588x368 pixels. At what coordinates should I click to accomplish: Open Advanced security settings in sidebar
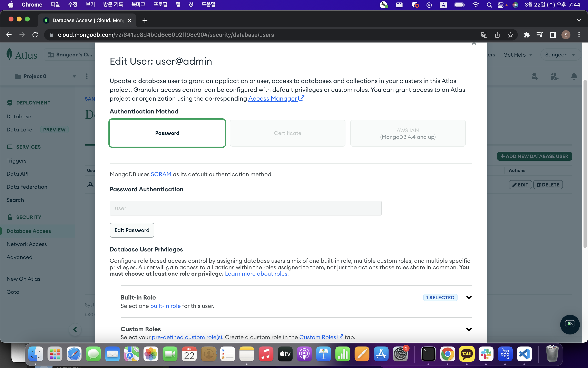(19, 257)
